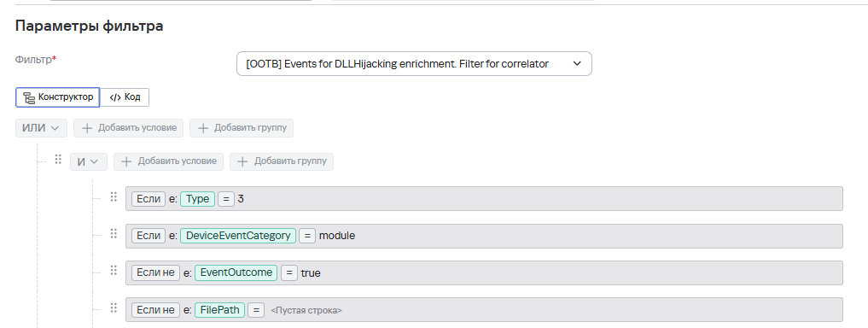The height and width of the screenshot is (328, 868).
Task: Click drag handle beside the FilePath condition
Action: pos(114,307)
